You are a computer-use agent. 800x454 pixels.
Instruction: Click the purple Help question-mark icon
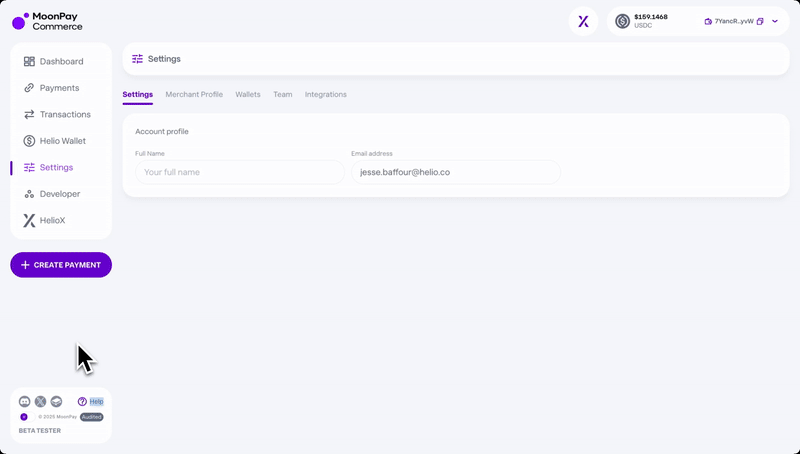[x=82, y=401]
